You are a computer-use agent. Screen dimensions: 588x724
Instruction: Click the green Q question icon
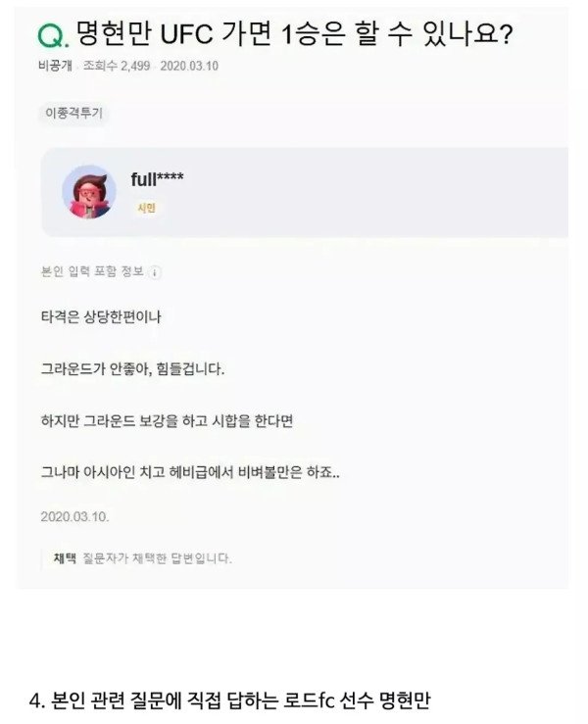53,36
